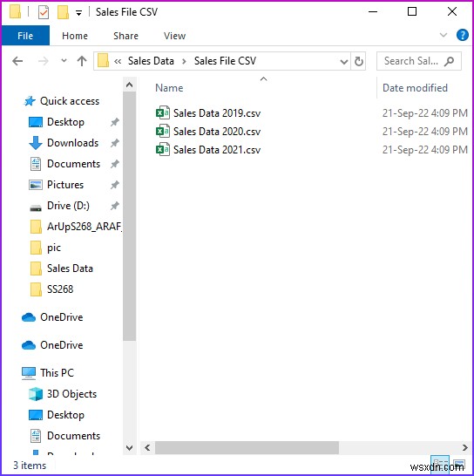Open the Help question mark icon
474x476 pixels.
[x=462, y=35]
